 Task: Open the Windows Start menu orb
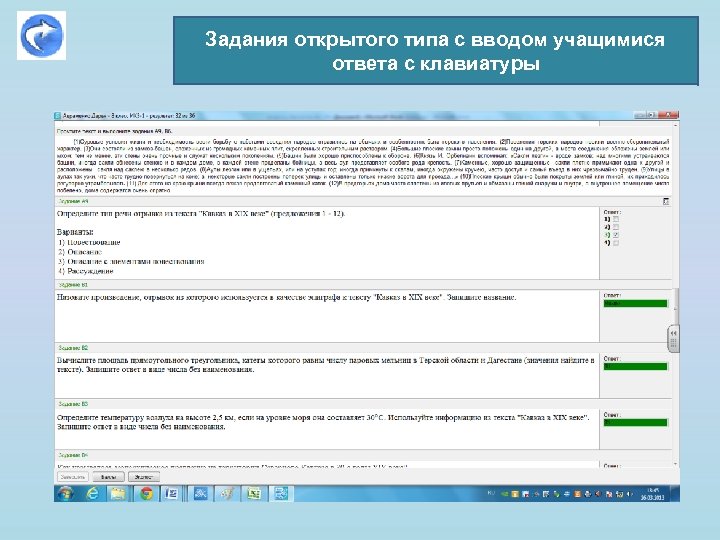(66, 494)
